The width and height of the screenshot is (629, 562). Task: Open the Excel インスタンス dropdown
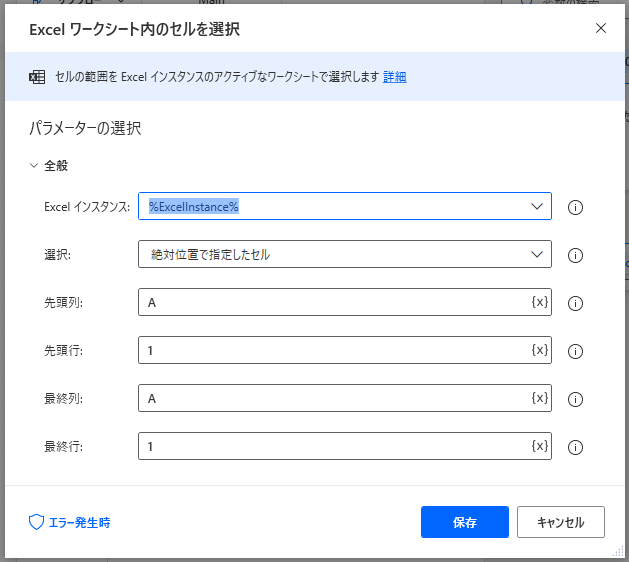pyautogui.click(x=534, y=206)
